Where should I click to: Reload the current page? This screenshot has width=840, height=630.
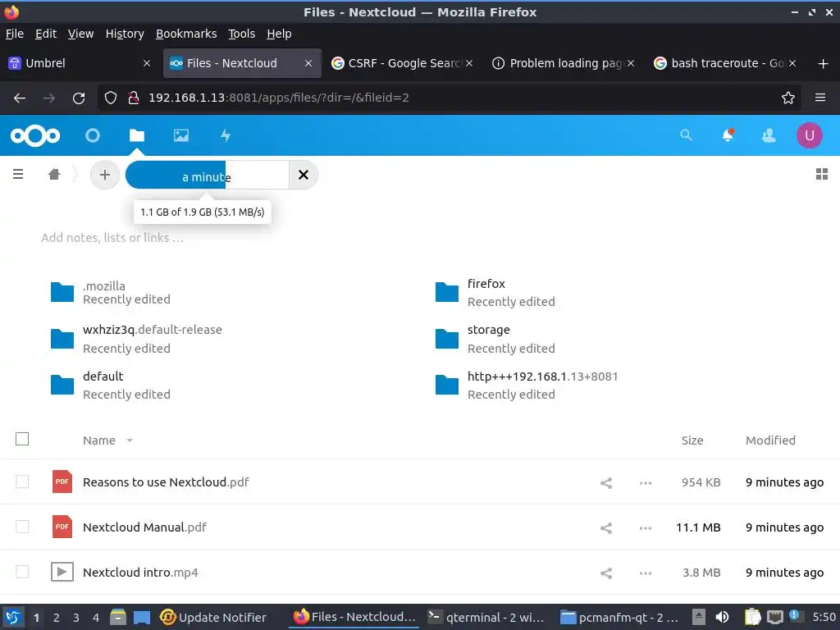(x=79, y=98)
